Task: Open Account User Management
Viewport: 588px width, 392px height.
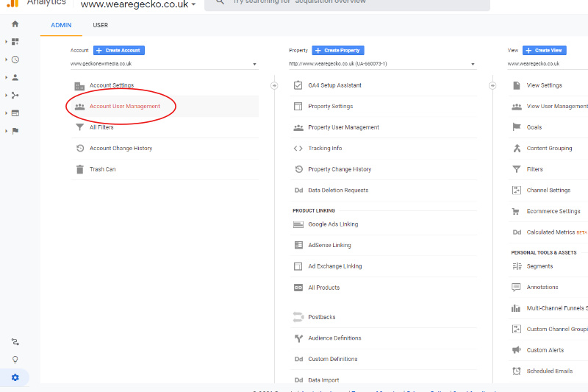Action: 164,107
